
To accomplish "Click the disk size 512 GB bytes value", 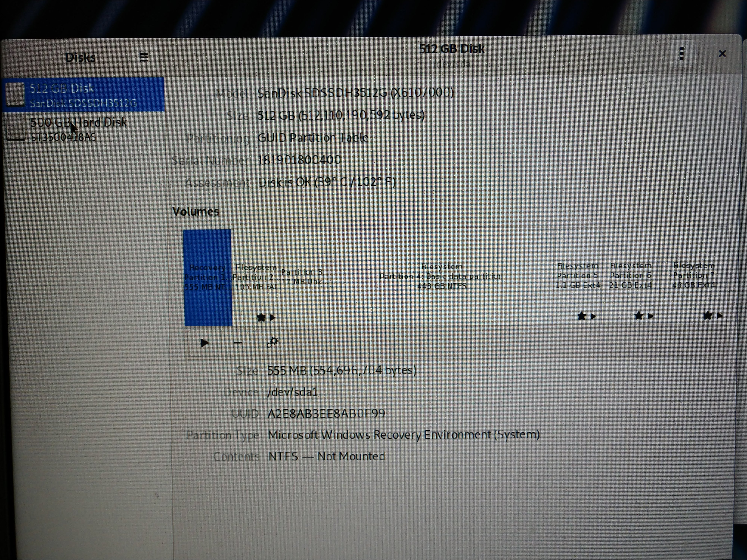I will (x=341, y=115).
